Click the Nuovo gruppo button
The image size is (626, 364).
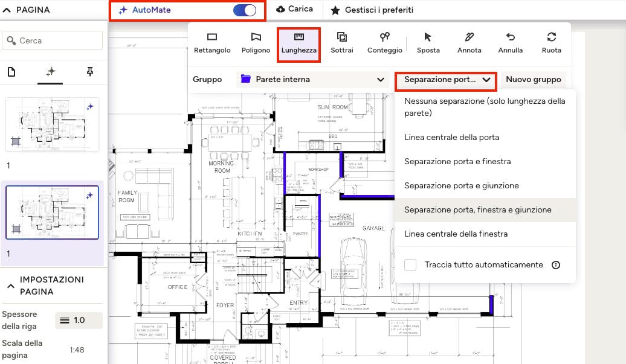click(x=533, y=79)
